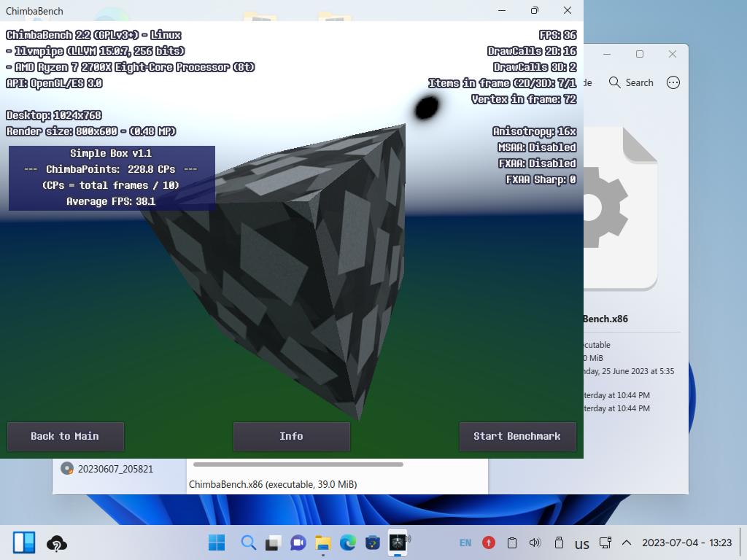Open the Info panel button
747x560 pixels.
click(x=292, y=436)
